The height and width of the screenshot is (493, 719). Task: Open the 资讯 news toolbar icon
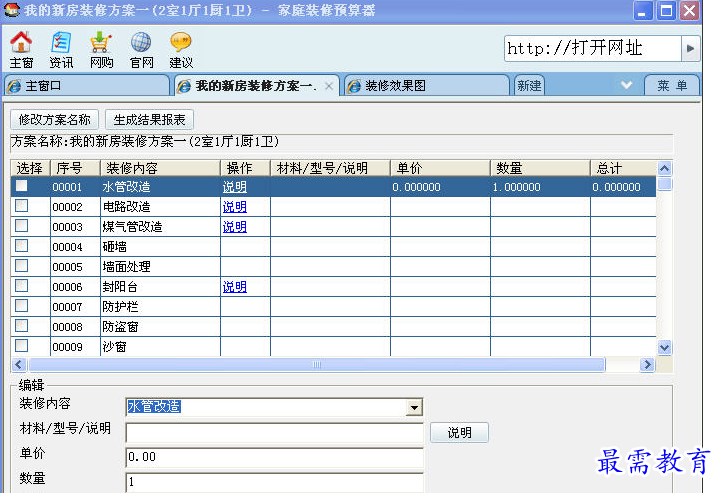point(61,50)
